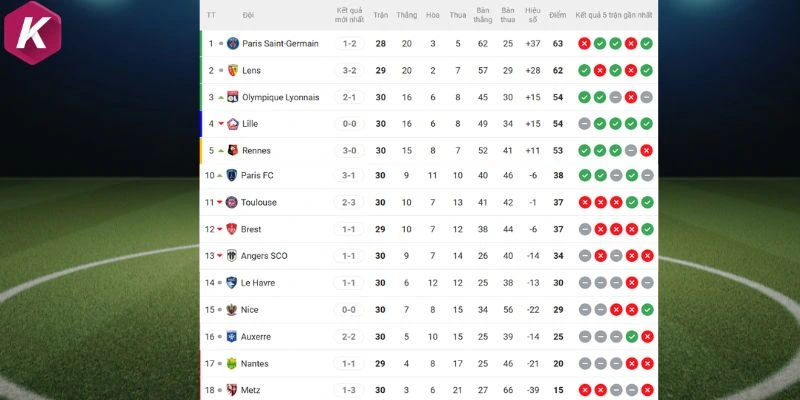The height and width of the screenshot is (400, 800).
Task: Sort by the Trận column header
Action: coord(381,15)
